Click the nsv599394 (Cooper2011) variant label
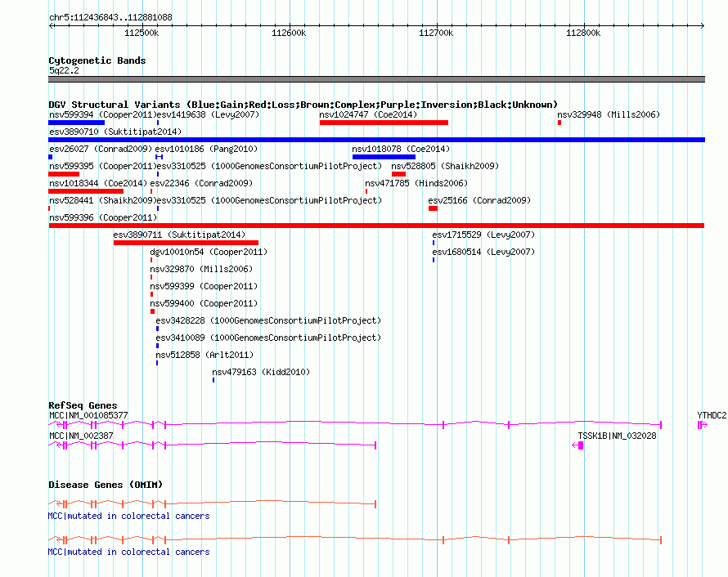This screenshot has height=577, width=728. [102, 114]
